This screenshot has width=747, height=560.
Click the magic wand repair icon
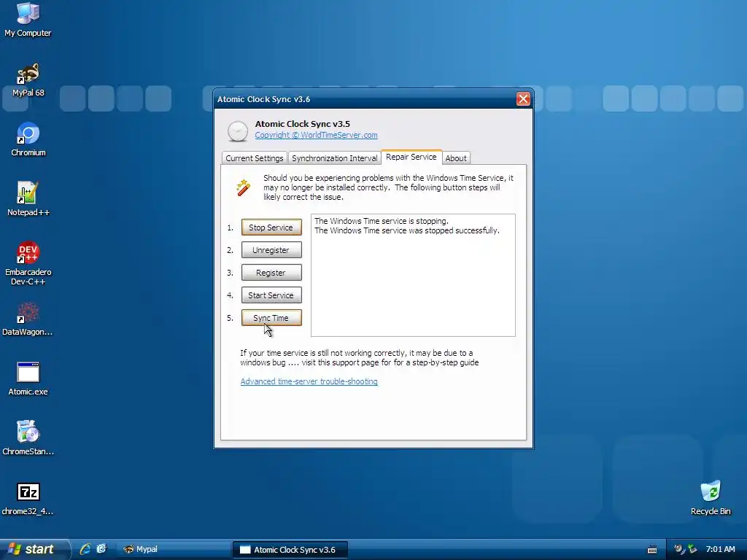pyautogui.click(x=243, y=187)
